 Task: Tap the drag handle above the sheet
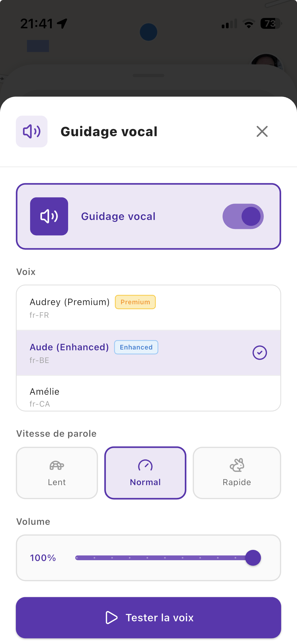tap(148, 75)
